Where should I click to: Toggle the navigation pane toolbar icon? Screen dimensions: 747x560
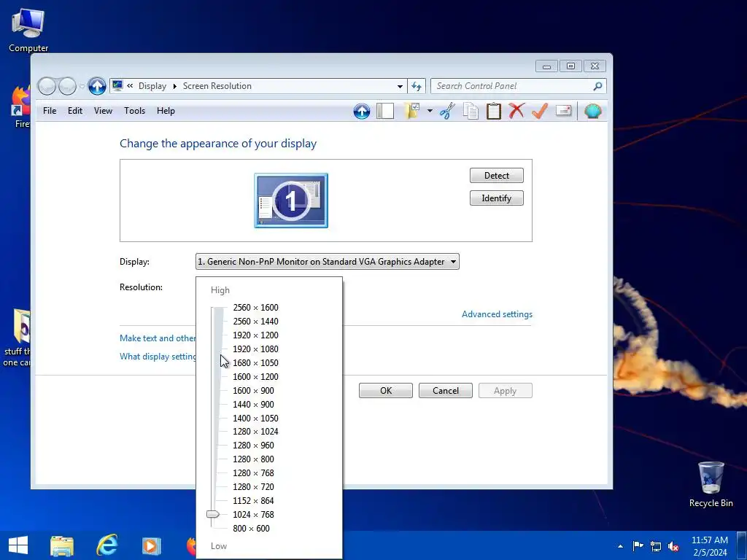(385, 111)
